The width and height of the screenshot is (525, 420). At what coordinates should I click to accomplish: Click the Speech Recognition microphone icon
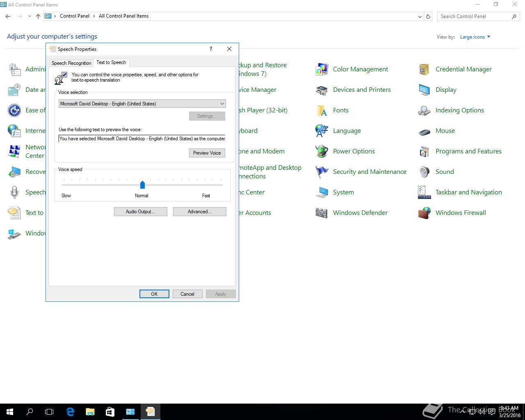14,192
